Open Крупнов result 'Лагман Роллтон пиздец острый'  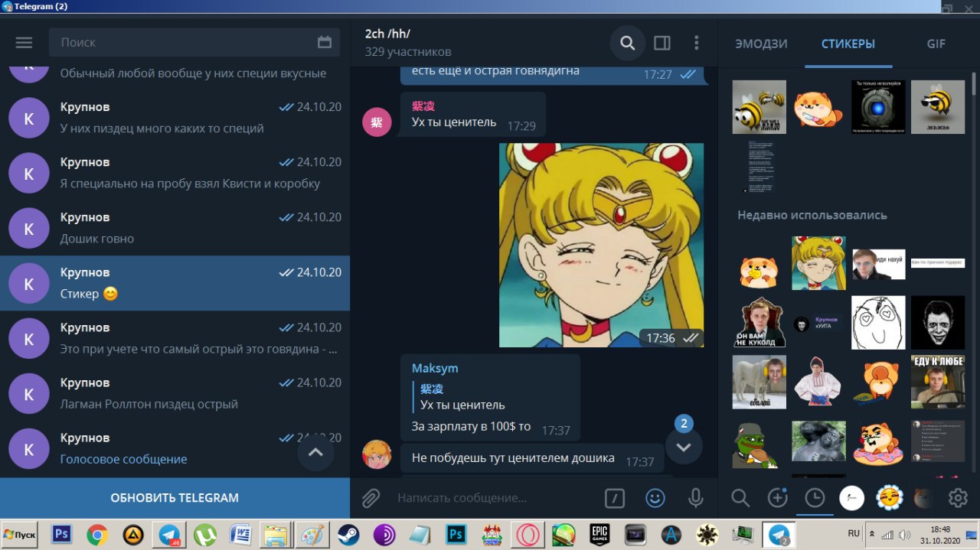tap(175, 393)
